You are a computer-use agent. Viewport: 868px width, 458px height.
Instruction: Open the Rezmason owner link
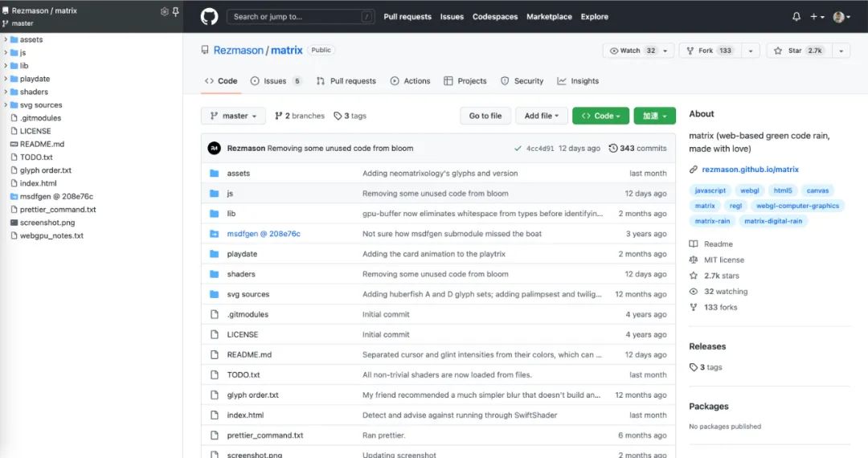[x=239, y=51]
